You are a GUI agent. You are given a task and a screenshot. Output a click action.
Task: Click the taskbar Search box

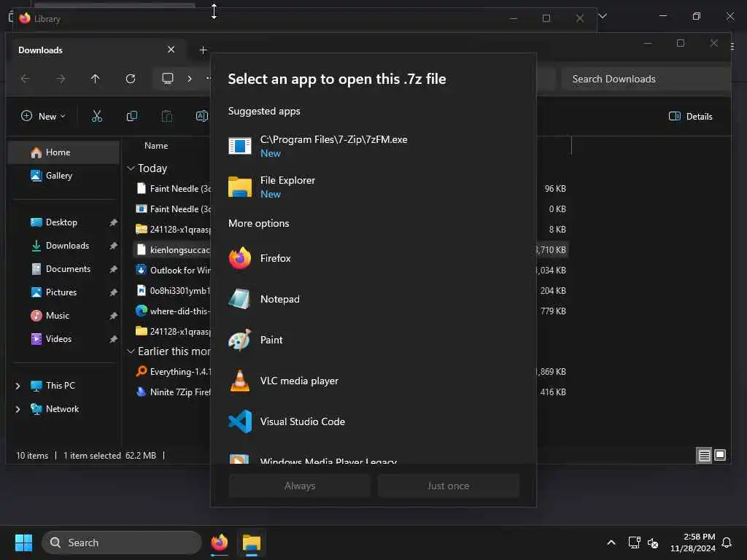(x=122, y=542)
